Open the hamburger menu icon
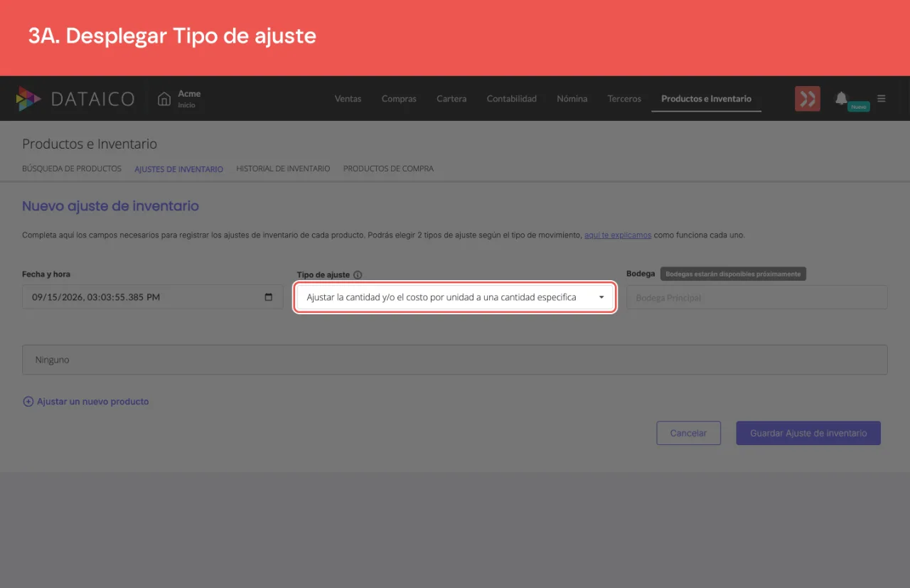This screenshot has height=588, width=910. 882,99
